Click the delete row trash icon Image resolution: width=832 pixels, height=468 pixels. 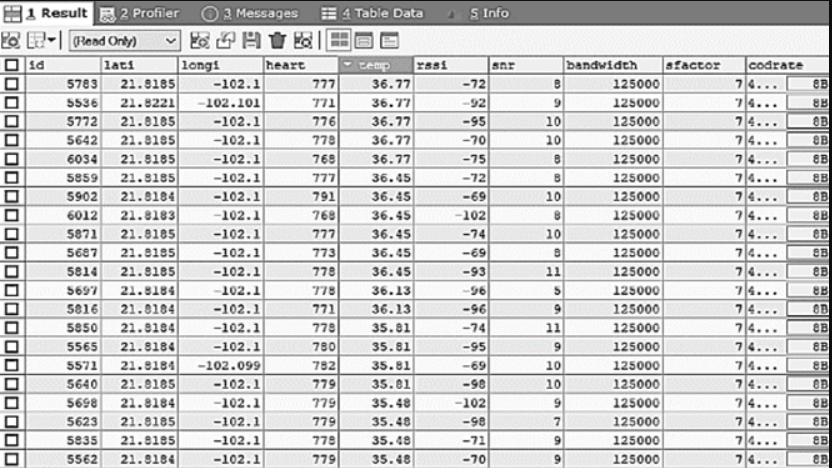277,41
